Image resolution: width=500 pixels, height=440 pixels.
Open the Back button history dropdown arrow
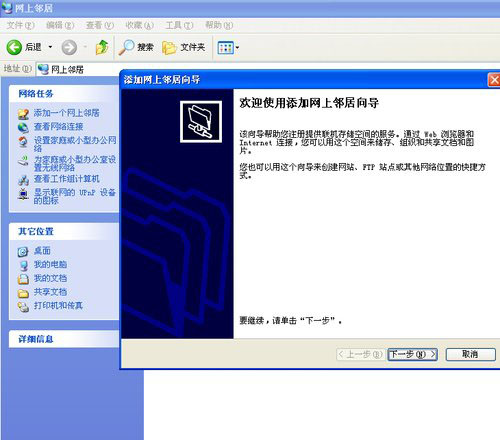50,47
